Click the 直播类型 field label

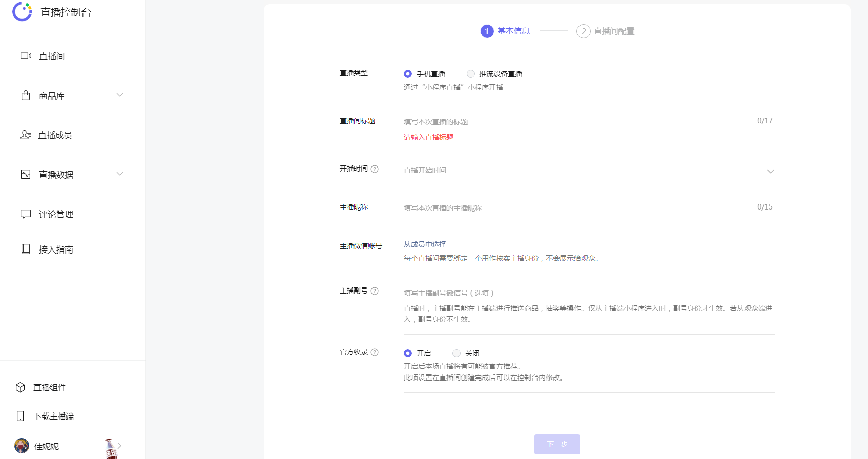point(354,73)
